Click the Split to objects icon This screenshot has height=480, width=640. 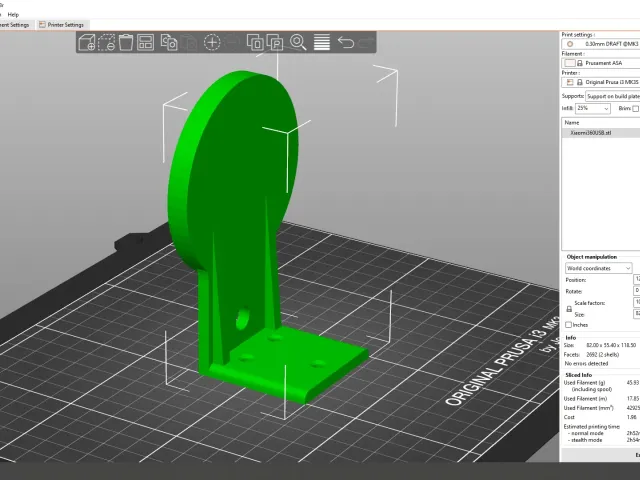tap(255, 42)
